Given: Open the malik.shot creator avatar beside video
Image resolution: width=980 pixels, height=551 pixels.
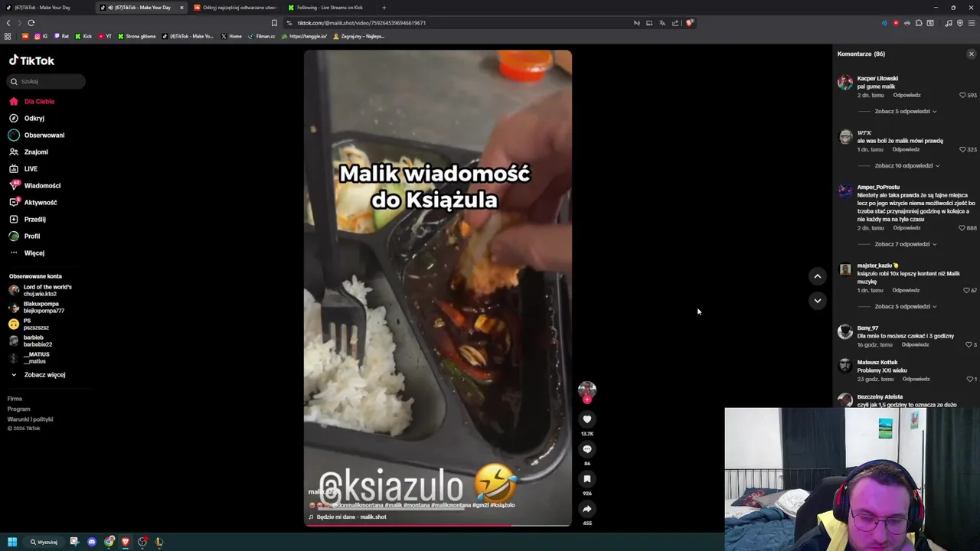Looking at the screenshot, I should click(587, 390).
